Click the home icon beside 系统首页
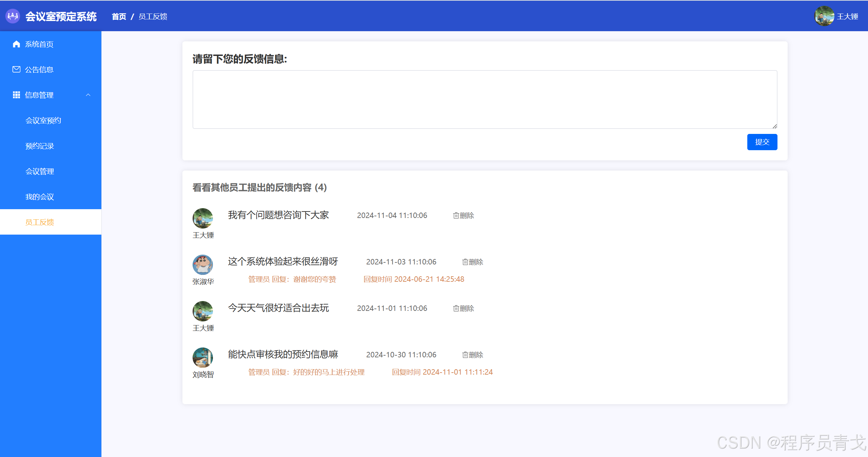The width and height of the screenshot is (868, 457). [x=16, y=44]
